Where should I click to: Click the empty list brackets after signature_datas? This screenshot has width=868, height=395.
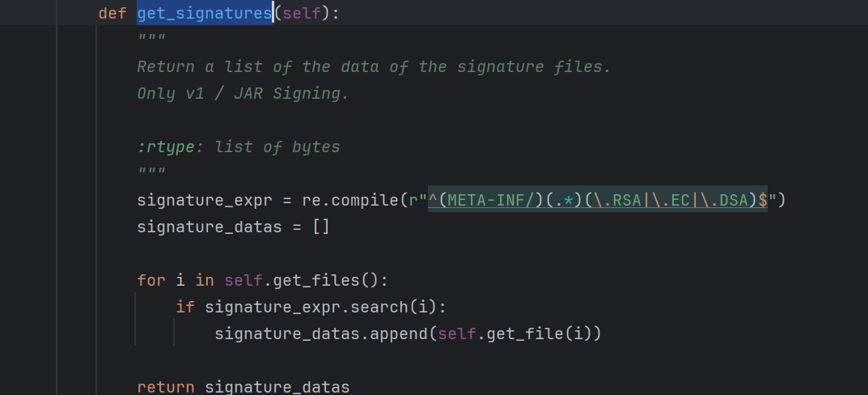[x=321, y=227]
